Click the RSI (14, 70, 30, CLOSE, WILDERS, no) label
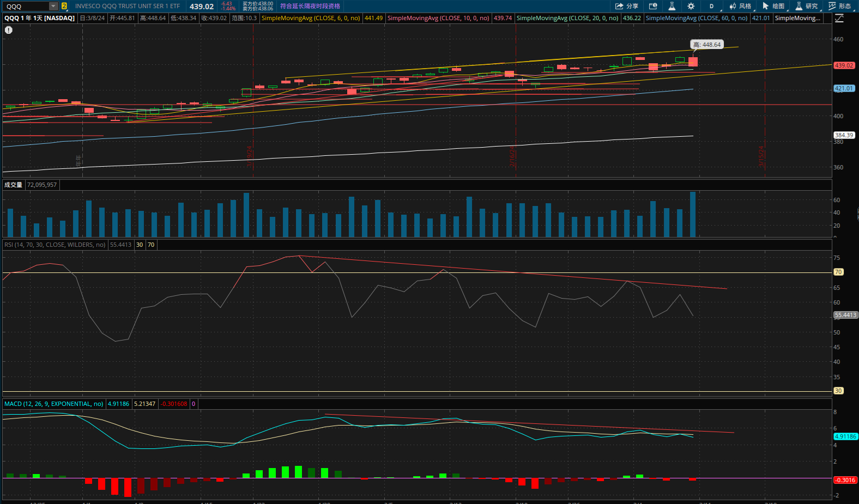Image resolution: width=859 pixels, height=504 pixels. coord(55,245)
